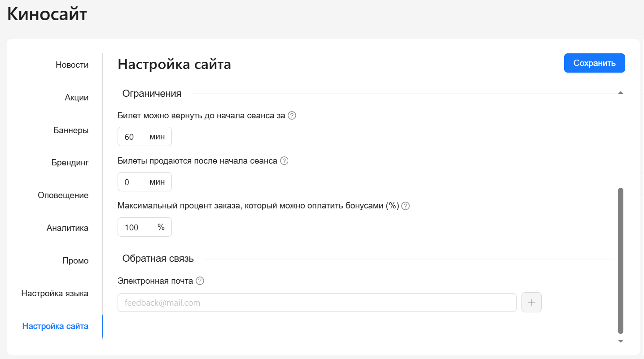Go to Настройка языка
Image resolution: width=644 pixels, height=359 pixels.
[x=55, y=294]
